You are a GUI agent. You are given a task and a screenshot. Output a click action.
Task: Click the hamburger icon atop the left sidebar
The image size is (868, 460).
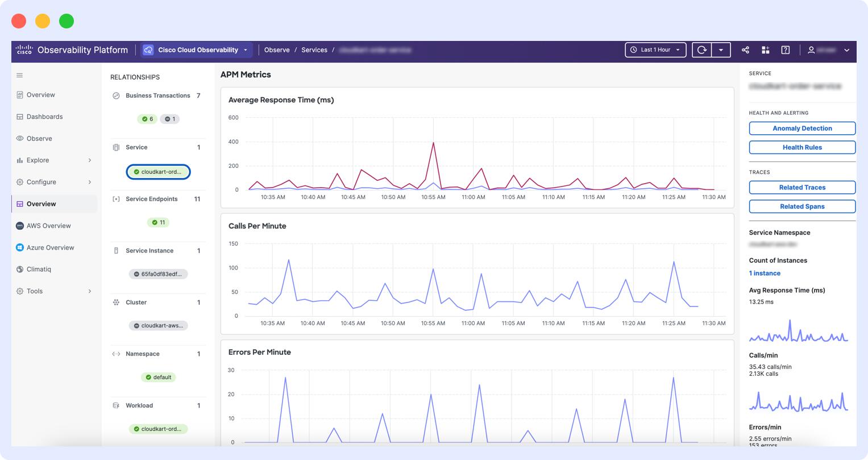click(19, 75)
